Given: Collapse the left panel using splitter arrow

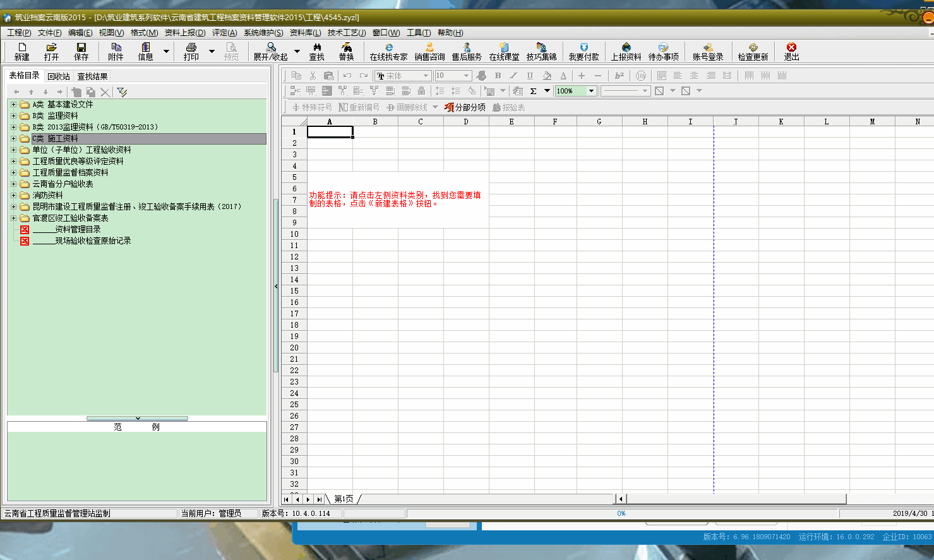Looking at the screenshot, I should coord(276,287).
